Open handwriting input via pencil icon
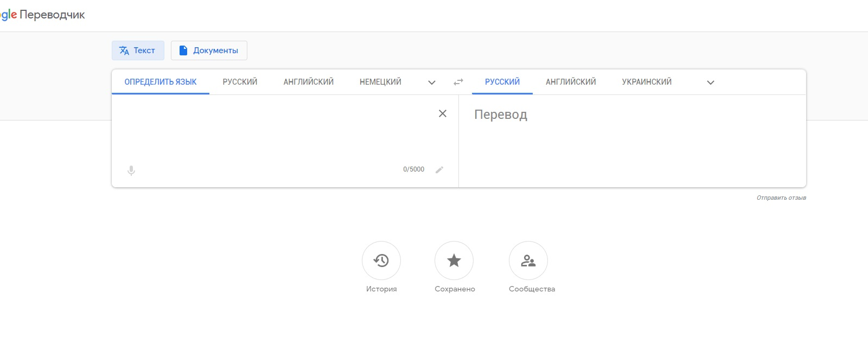This screenshot has width=868, height=349. 439,170
